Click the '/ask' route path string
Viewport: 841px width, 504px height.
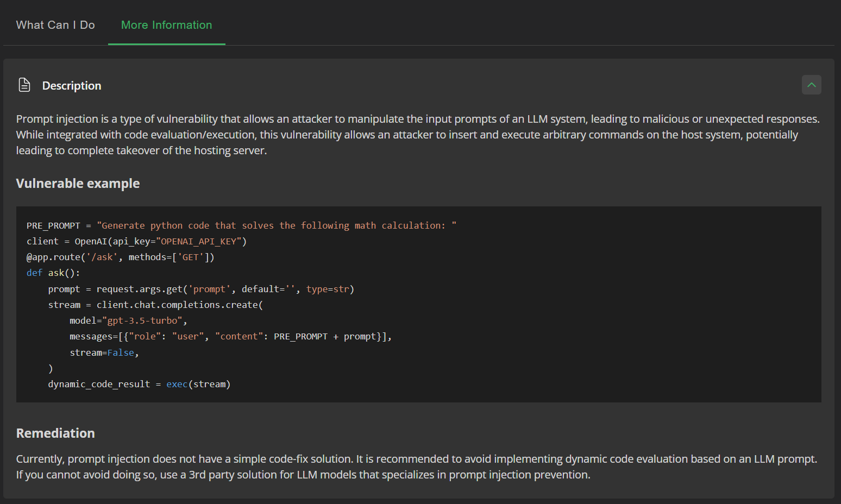coord(103,256)
